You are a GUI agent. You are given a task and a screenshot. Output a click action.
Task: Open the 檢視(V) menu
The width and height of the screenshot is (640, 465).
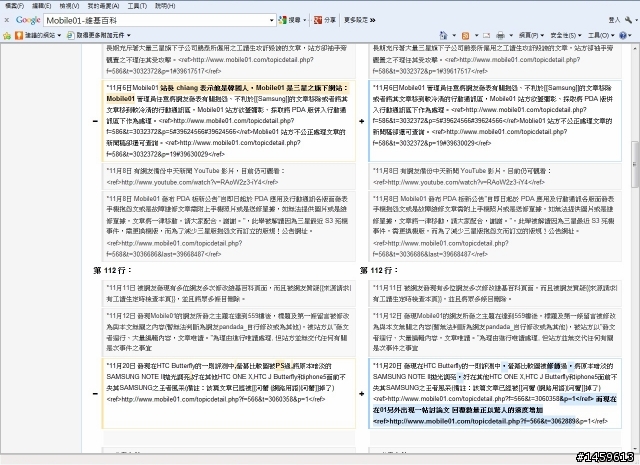tap(69, 6)
